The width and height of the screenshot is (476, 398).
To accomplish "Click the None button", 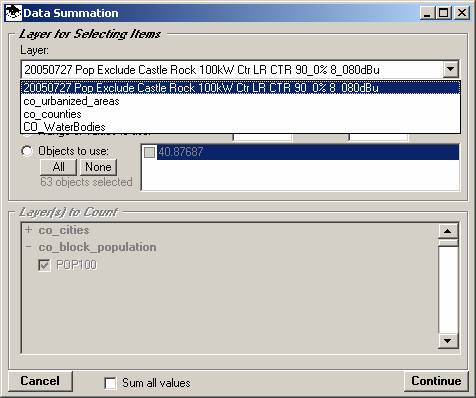I will click(x=98, y=167).
